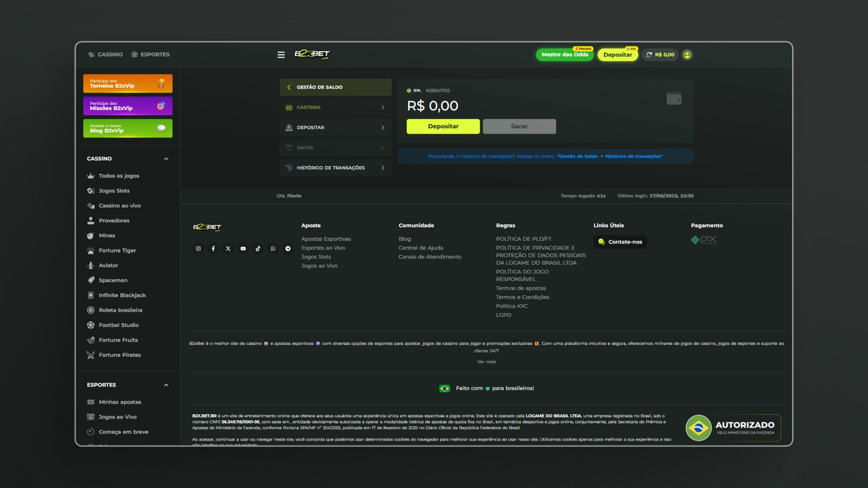Screen dimensions: 868x488
Task: Click the Mestre das Odds button
Action: point(564,55)
